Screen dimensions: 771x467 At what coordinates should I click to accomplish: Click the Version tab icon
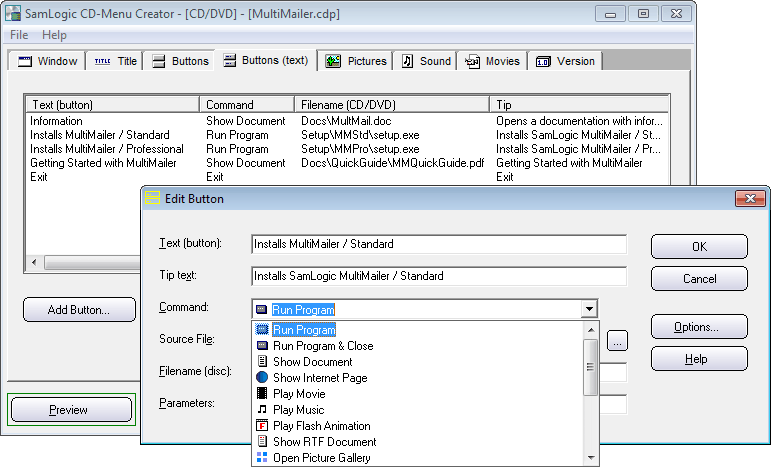tap(543, 61)
